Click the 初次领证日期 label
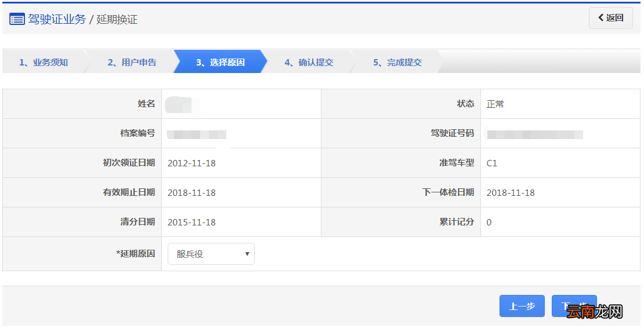644x328 pixels. tap(129, 163)
